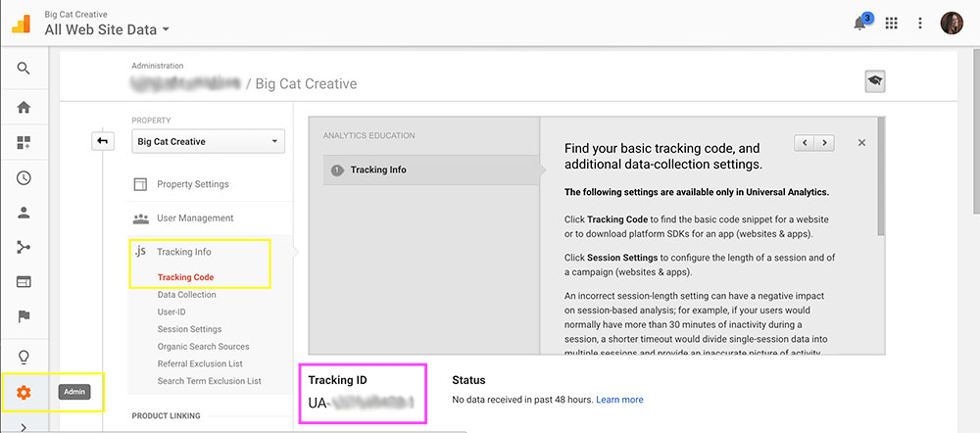Open notifications bell with 3 badge
Viewport: 980px width, 433px height.
861,24
